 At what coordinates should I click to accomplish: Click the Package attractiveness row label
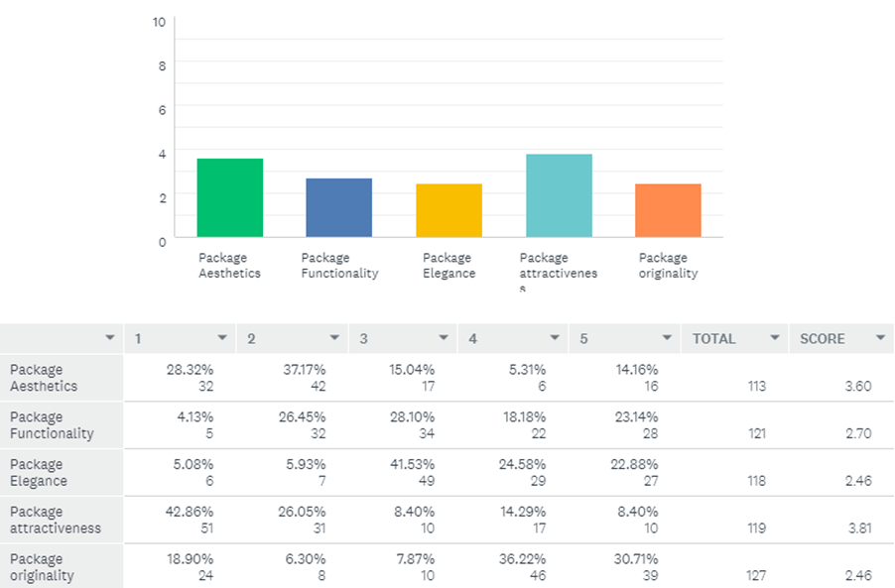tap(56, 520)
